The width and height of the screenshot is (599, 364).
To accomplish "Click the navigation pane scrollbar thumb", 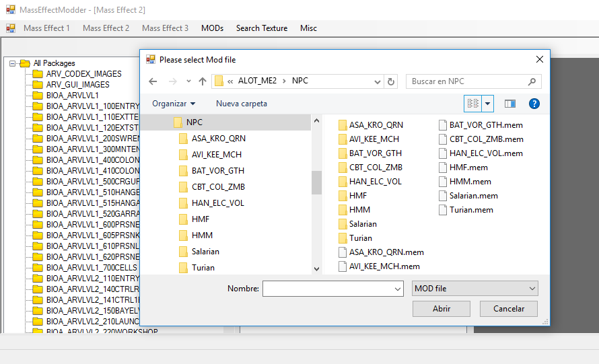I will [316, 182].
